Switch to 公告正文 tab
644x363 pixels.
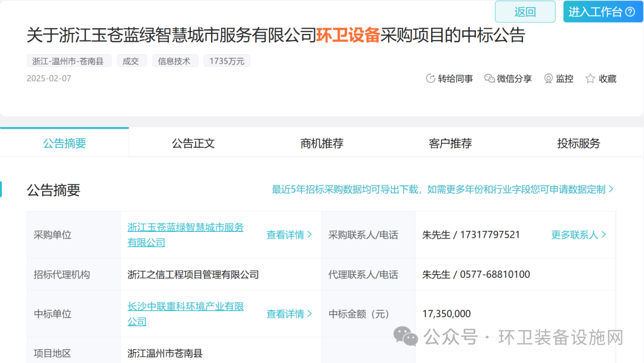point(193,143)
